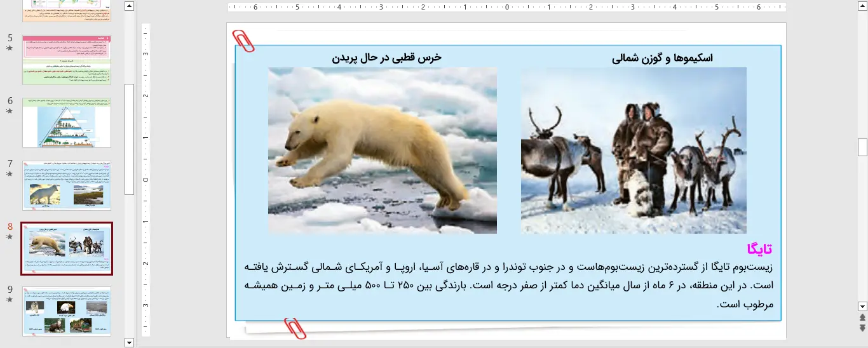Image resolution: width=868 pixels, height=348 pixels.
Task: Select slide 6 thumbnail with pyramid diagram
Action: coord(67,123)
